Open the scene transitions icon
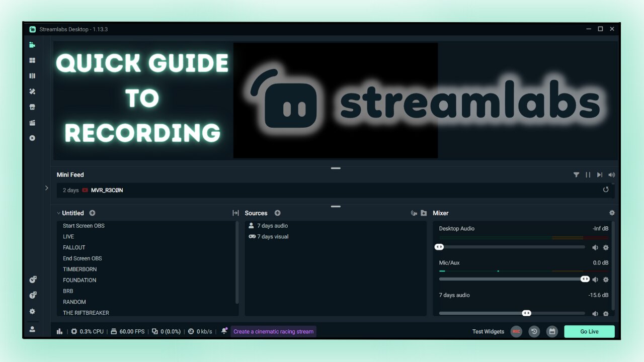 pyautogui.click(x=235, y=213)
